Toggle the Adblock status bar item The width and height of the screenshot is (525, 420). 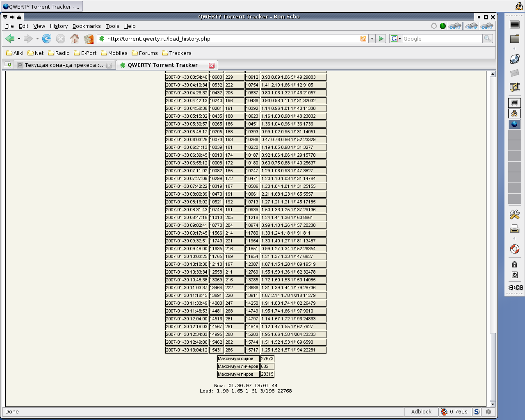(421, 412)
